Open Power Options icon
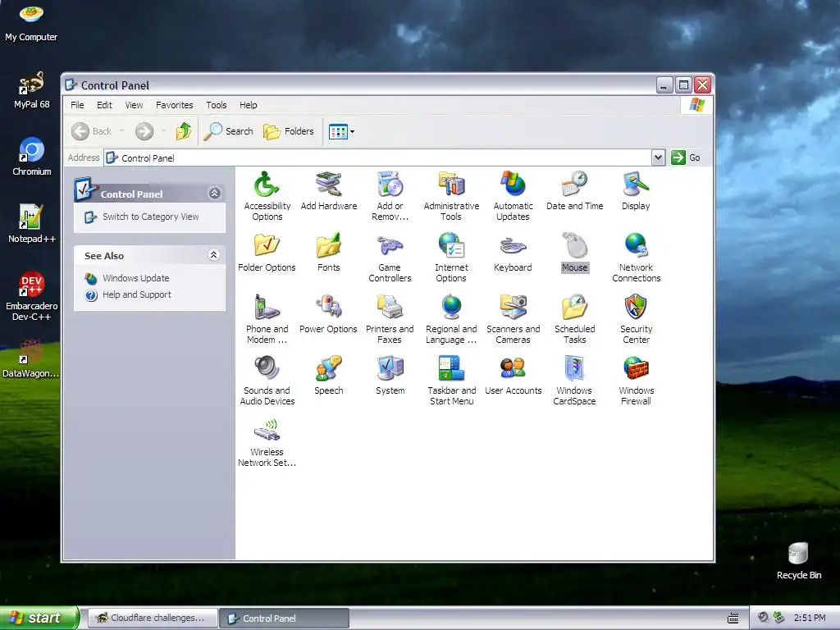Image resolution: width=840 pixels, height=630 pixels. click(x=328, y=308)
